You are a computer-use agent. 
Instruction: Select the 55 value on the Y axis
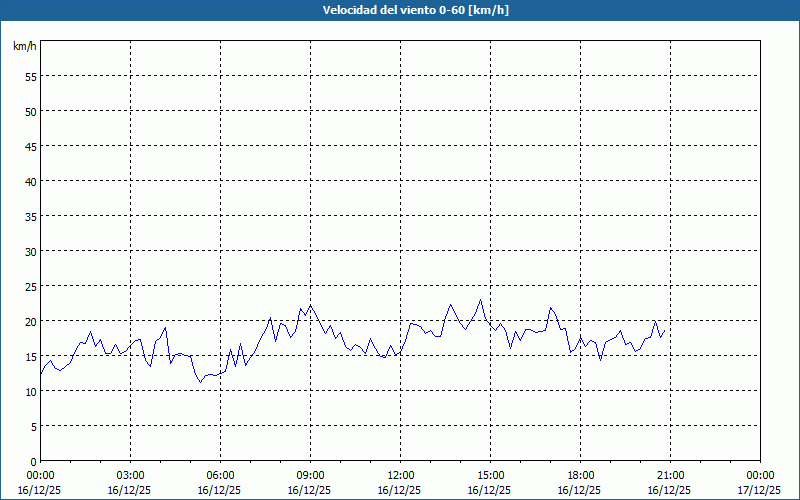pyautogui.click(x=31, y=76)
